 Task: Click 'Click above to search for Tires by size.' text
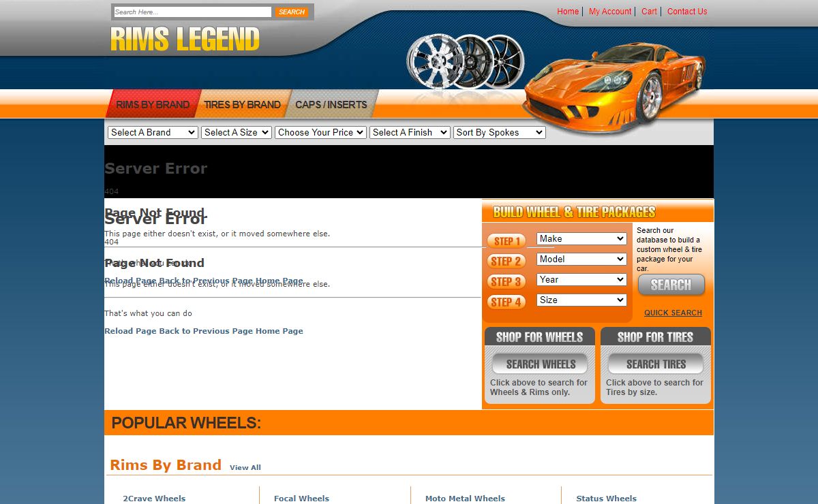(x=654, y=388)
